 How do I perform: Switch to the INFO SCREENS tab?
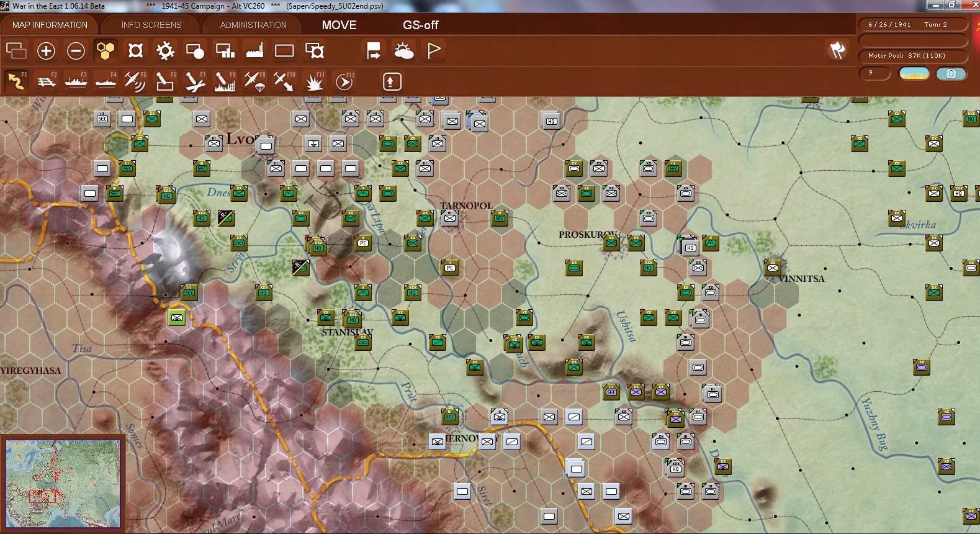click(x=151, y=25)
